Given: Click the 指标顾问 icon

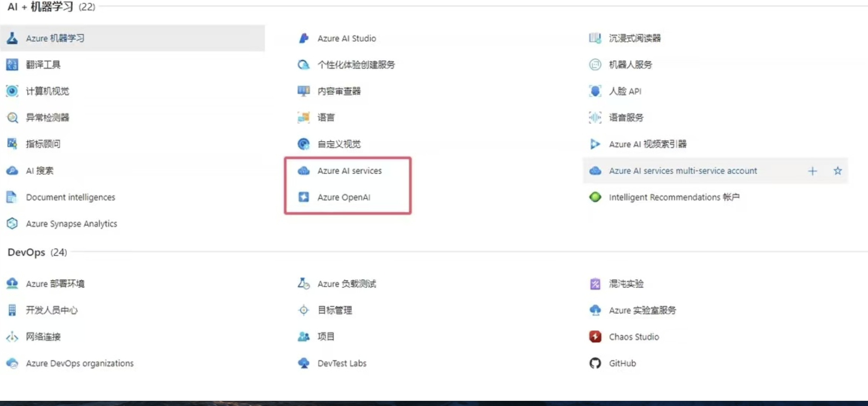Looking at the screenshot, I should (x=12, y=144).
